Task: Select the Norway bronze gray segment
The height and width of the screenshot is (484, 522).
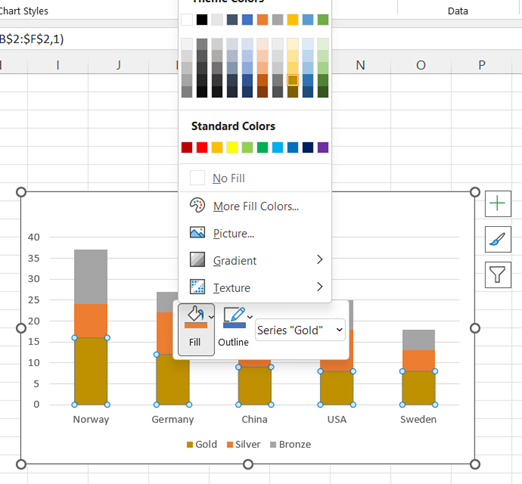Action: click(91, 277)
